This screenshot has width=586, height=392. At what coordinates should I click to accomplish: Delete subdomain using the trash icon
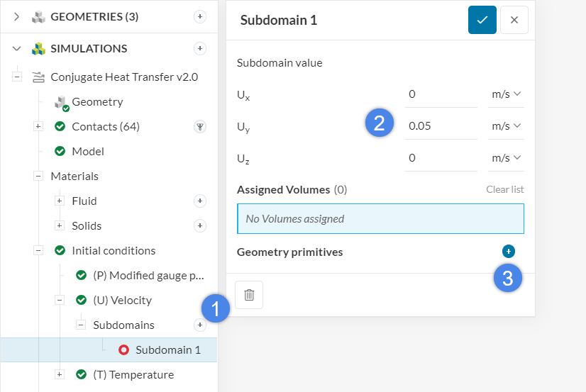click(249, 295)
